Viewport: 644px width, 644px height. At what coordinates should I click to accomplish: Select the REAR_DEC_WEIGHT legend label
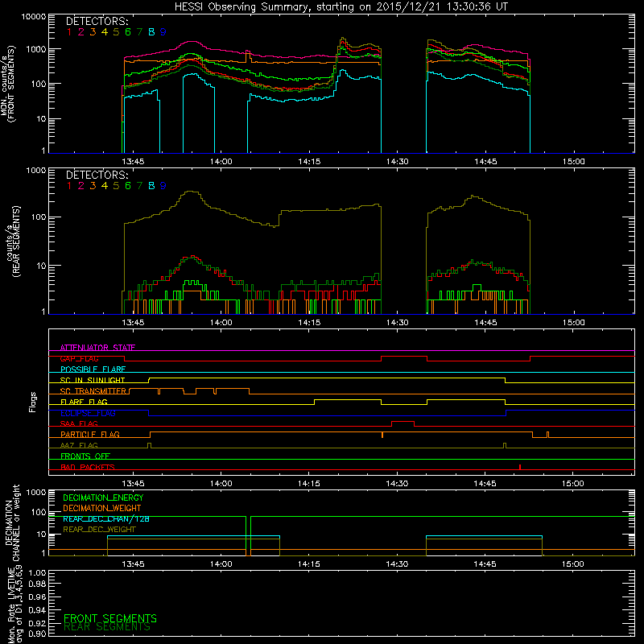[99, 530]
